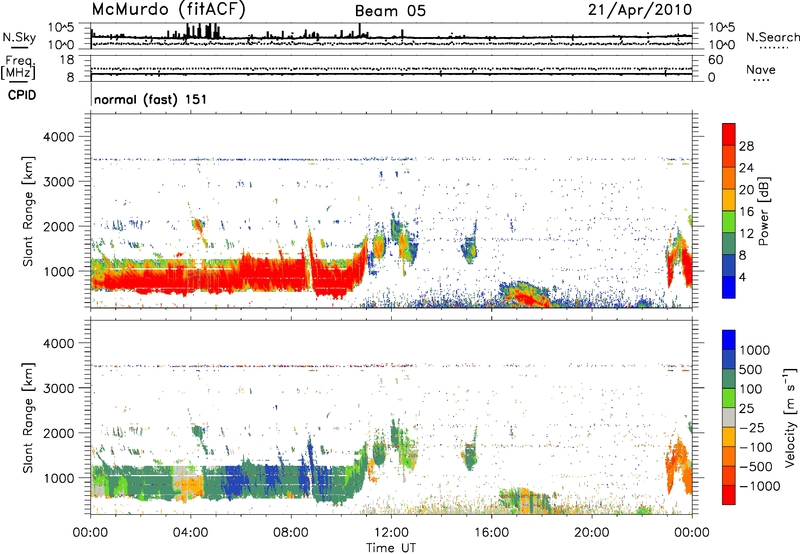Click the Slant Range label of power panel

pyautogui.click(x=28, y=211)
